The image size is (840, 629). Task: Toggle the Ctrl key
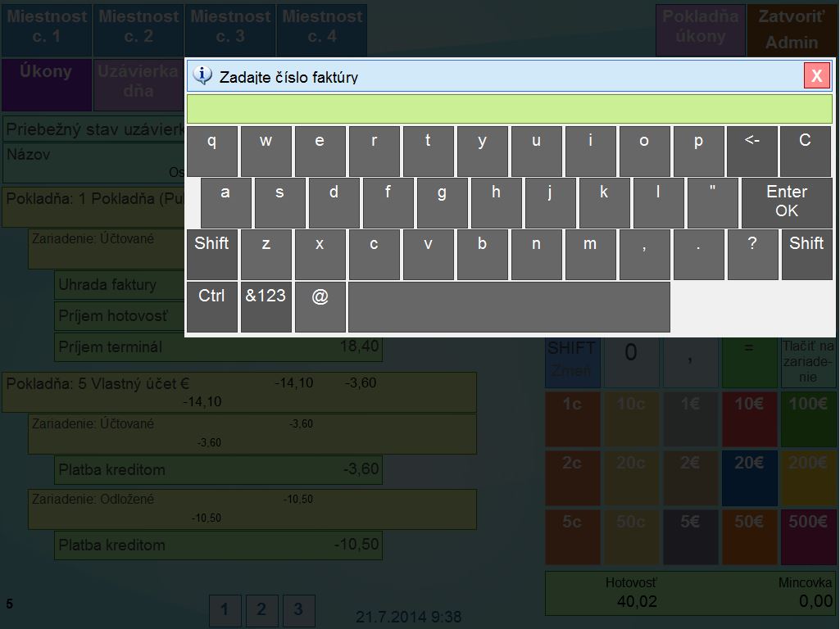pyautogui.click(x=211, y=306)
